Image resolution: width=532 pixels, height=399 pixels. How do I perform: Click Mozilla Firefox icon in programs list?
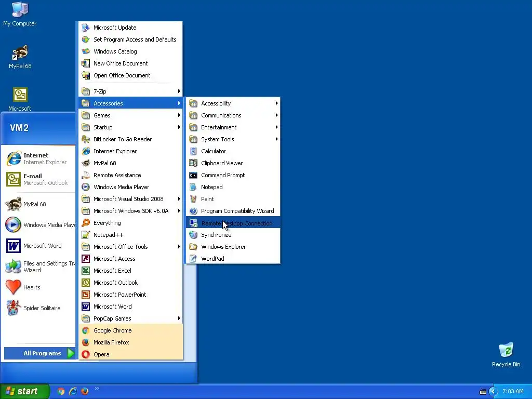(x=86, y=342)
